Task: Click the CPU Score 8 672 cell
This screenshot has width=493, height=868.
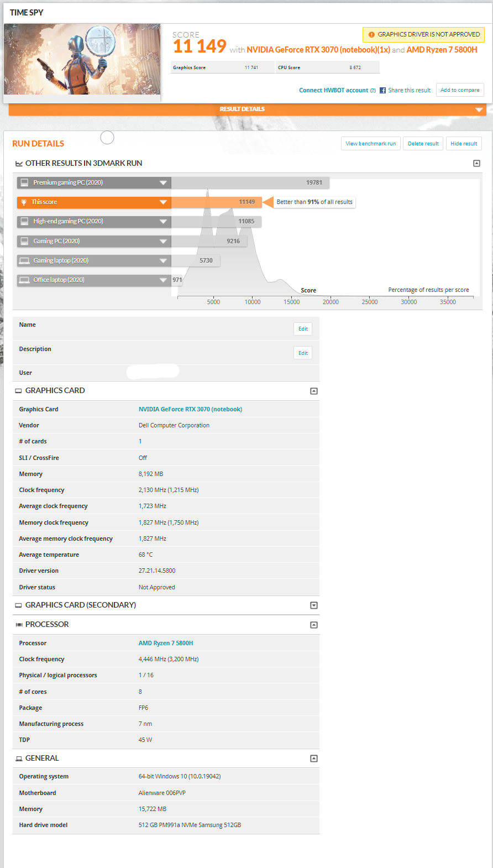Action: point(328,67)
